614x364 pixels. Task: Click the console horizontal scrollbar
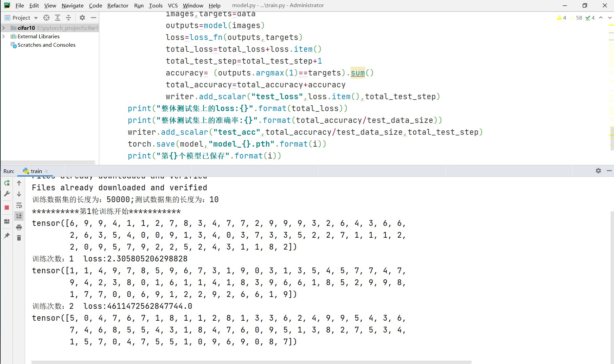[251, 362]
